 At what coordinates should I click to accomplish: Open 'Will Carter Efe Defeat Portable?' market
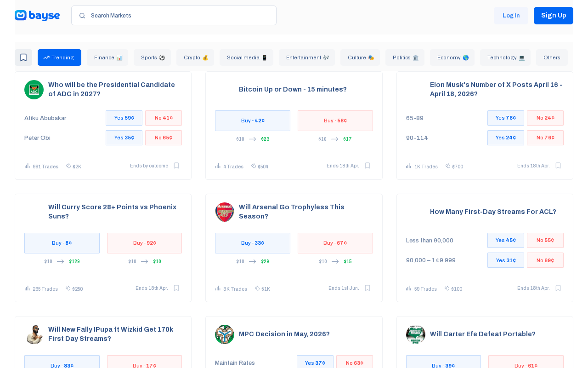point(483,334)
